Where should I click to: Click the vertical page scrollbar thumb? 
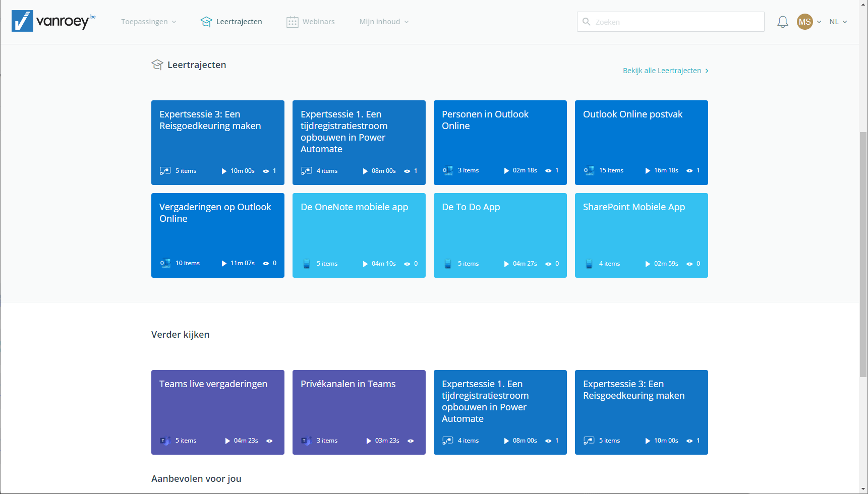863,255
